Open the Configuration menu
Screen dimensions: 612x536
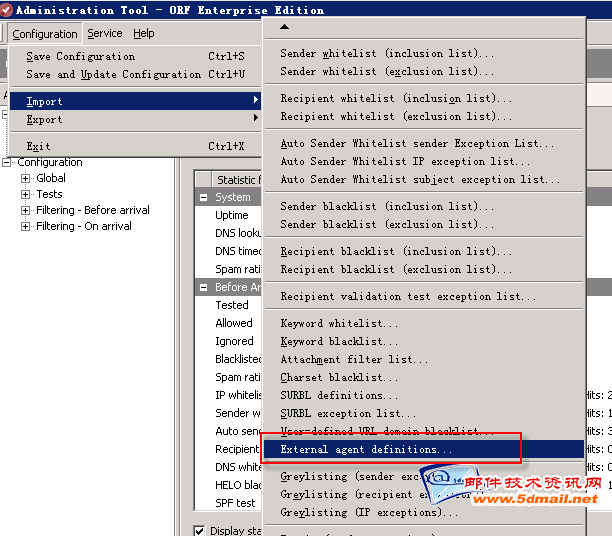[x=44, y=34]
